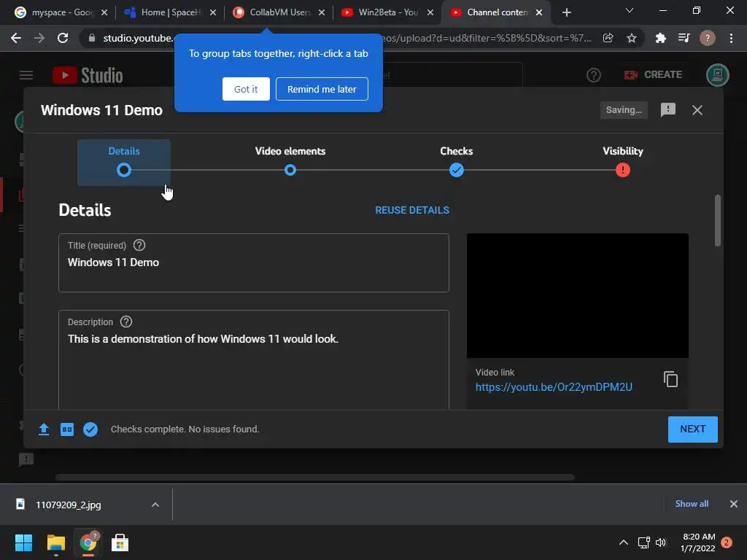This screenshot has height=560, width=747.
Task: Copy the video link with copy icon
Action: coord(671,379)
